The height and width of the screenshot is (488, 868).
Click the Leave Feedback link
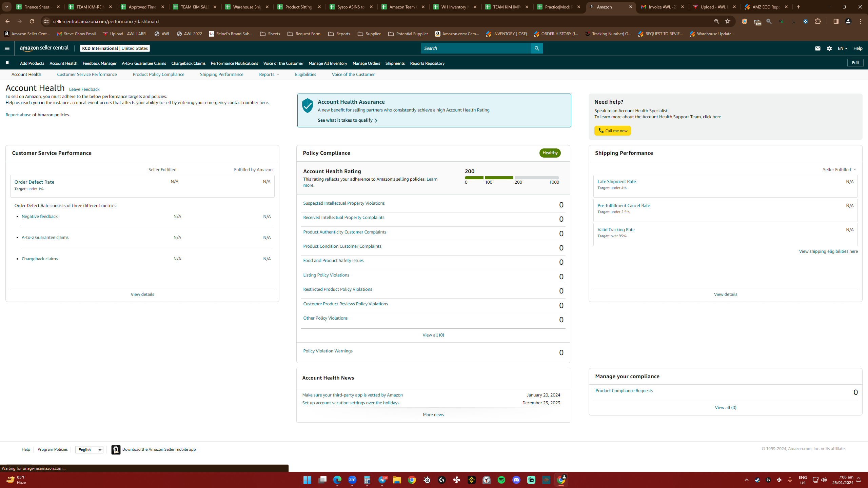point(84,89)
